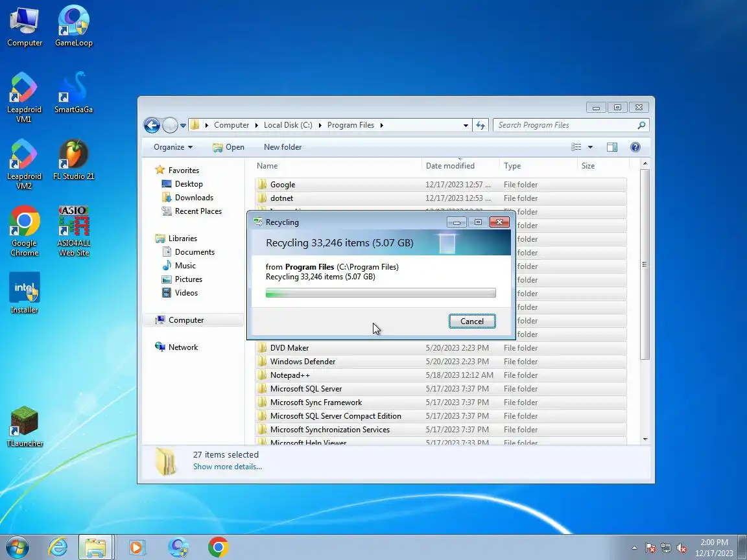The width and height of the screenshot is (747, 560).
Task: Show hidden system tray icons
Action: click(x=634, y=548)
